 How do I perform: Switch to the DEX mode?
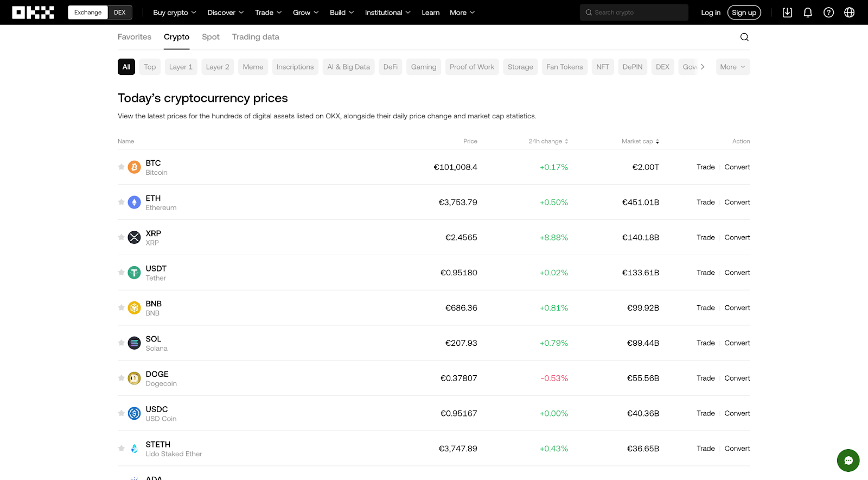[x=120, y=12]
